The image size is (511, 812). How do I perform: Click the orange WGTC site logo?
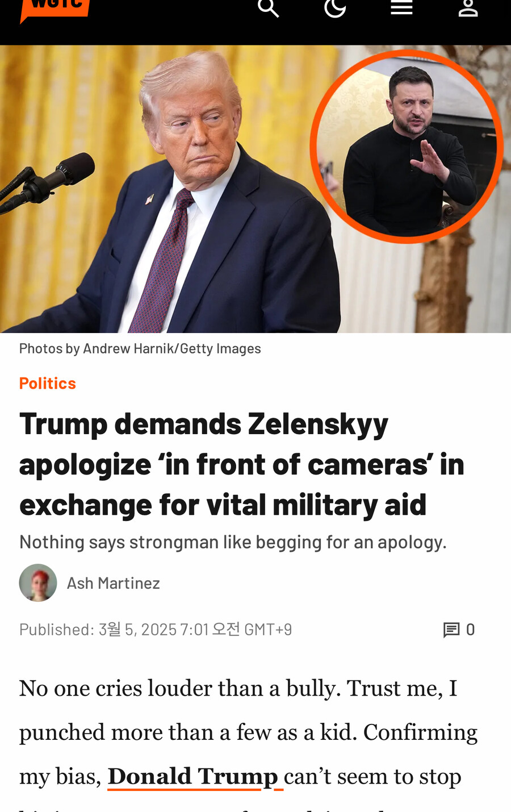coord(55,9)
